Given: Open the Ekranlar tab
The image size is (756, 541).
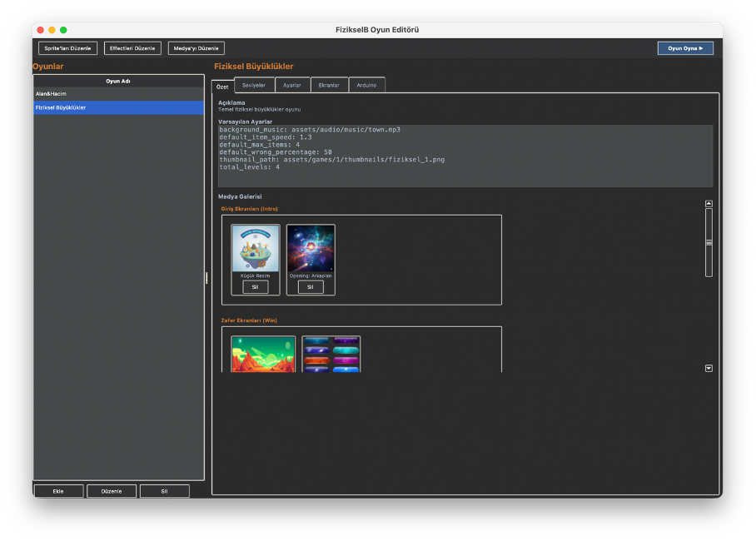Looking at the screenshot, I should [329, 84].
